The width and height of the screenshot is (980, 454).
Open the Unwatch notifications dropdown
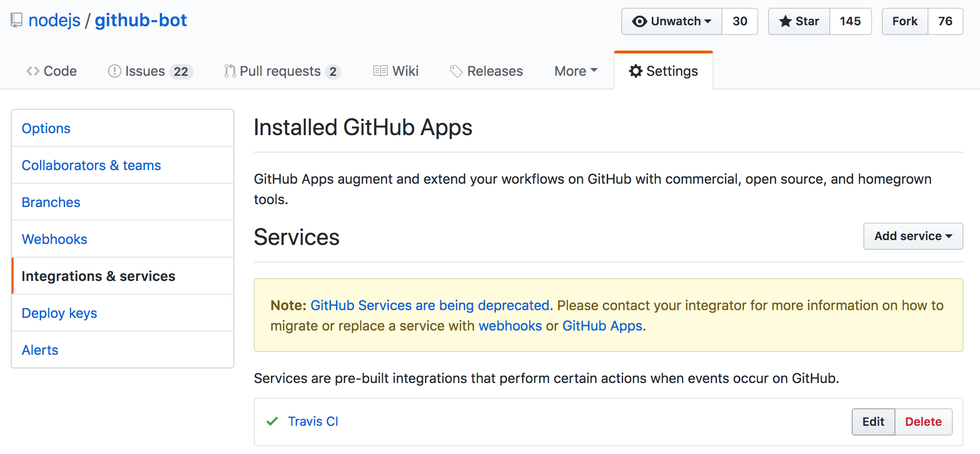[x=671, y=21]
